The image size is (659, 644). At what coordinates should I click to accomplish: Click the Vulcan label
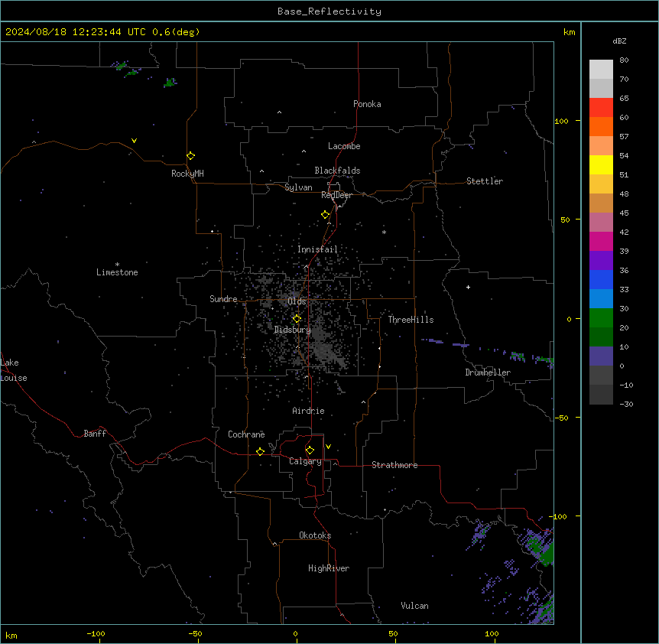[x=414, y=606]
